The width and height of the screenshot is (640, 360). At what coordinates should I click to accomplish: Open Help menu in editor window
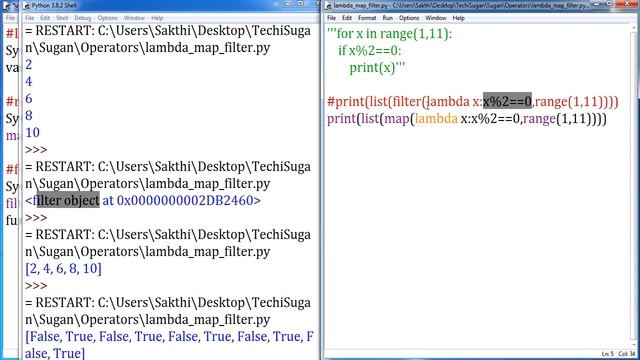459,18
